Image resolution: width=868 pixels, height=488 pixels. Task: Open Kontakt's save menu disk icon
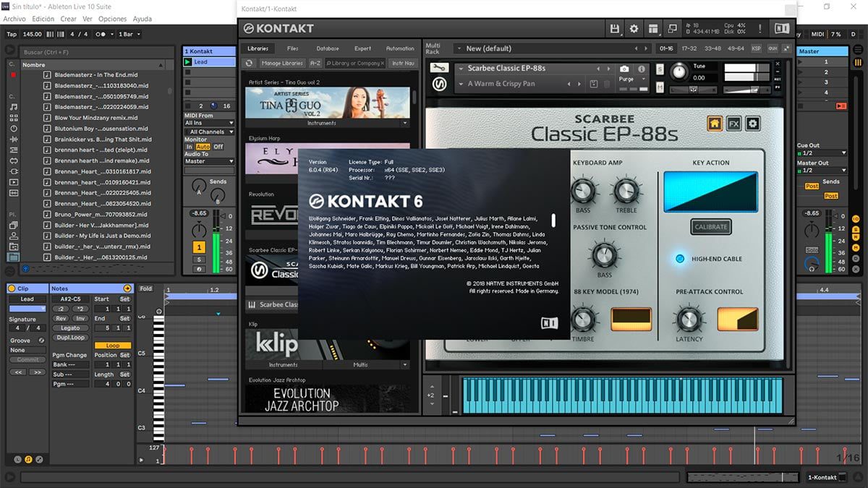616,29
